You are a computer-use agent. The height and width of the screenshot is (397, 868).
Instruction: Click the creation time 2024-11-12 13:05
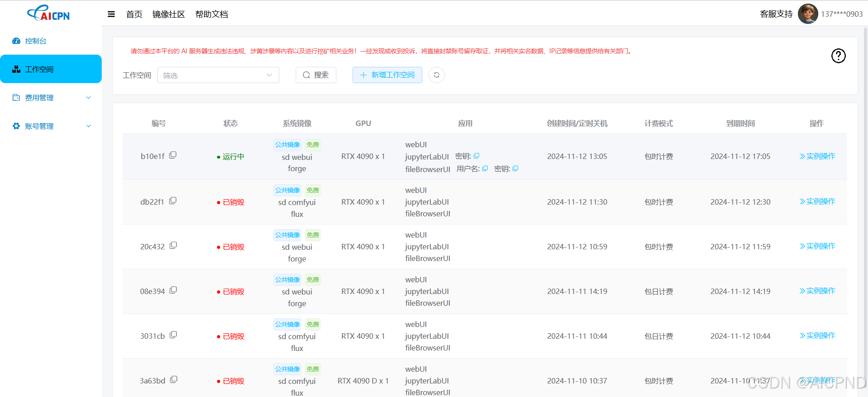[x=577, y=156]
